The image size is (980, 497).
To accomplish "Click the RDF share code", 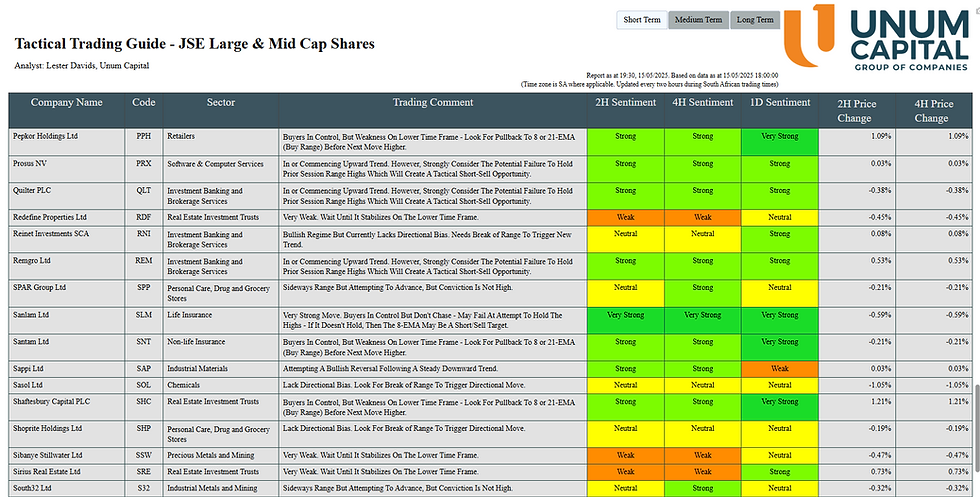I will pyautogui.click(x=144, y=218).
